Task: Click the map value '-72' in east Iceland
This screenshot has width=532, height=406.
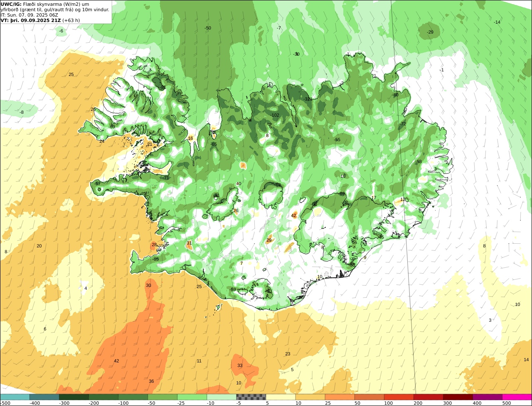Action: tap(403, 124)
